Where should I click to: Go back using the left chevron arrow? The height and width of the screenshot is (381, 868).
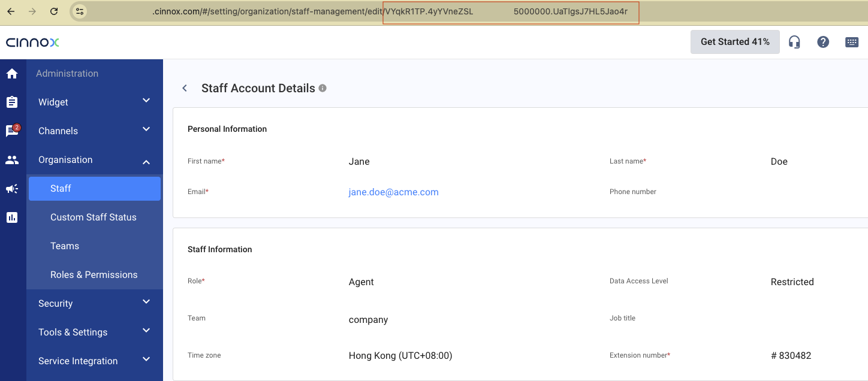click(185, 88)
